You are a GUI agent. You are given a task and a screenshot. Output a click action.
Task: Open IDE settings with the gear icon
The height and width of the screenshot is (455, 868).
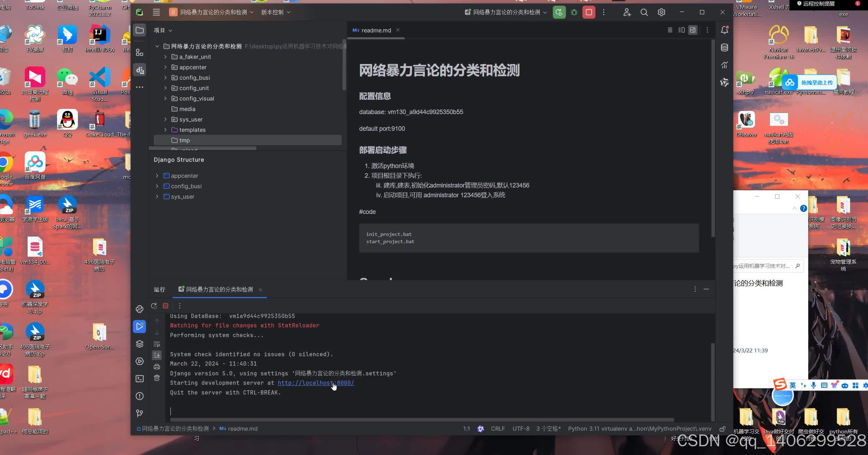pyautogui.click(x=661, y=12)
